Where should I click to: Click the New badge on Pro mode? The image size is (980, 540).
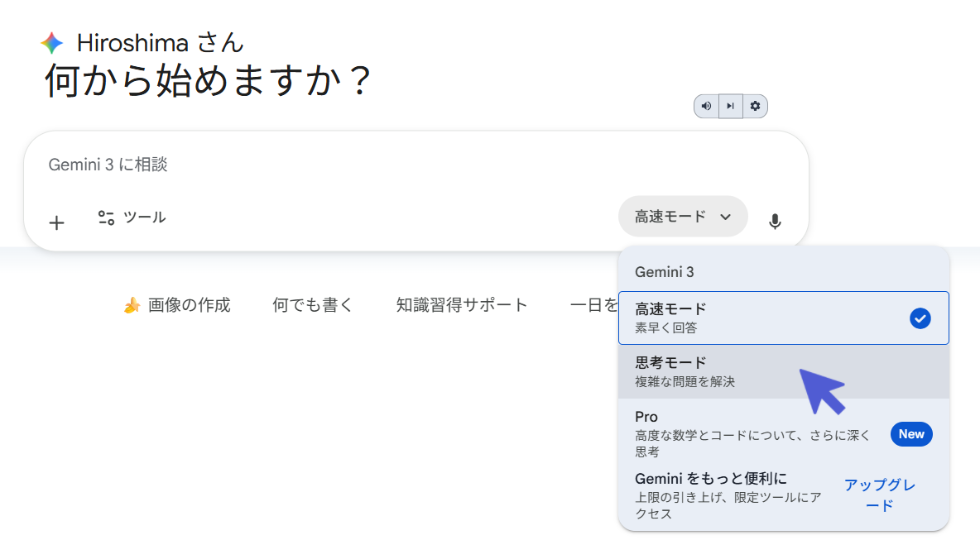click(911, 433)
